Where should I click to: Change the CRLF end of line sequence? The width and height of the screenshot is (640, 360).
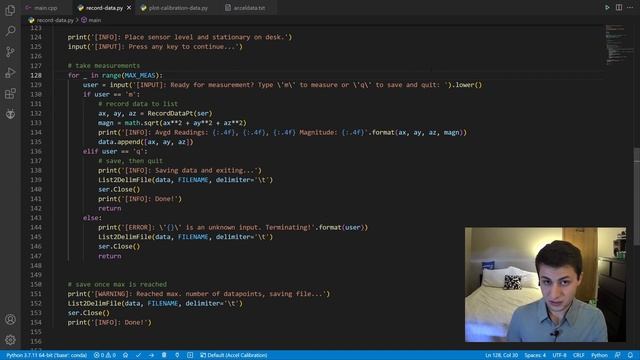(578, 355)
